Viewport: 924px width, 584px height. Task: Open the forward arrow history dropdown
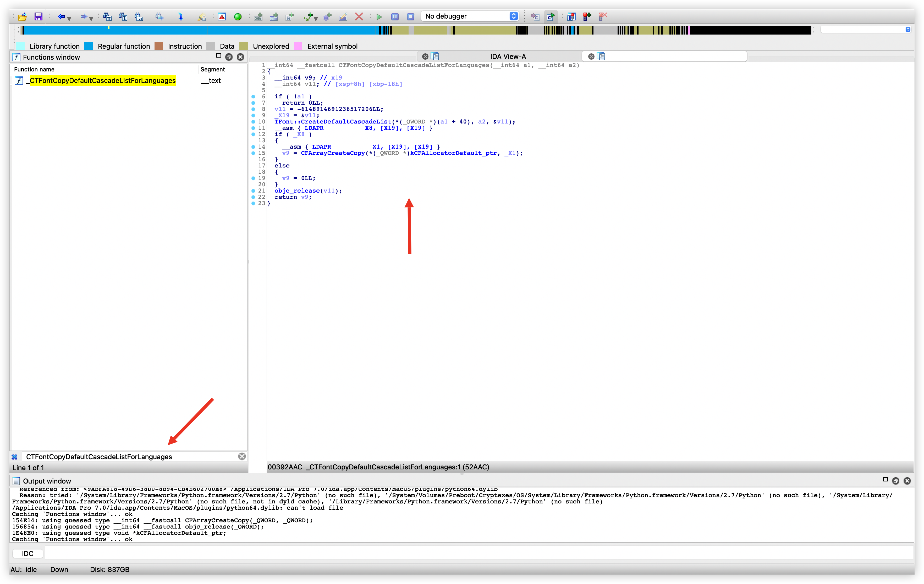[91, 18]
